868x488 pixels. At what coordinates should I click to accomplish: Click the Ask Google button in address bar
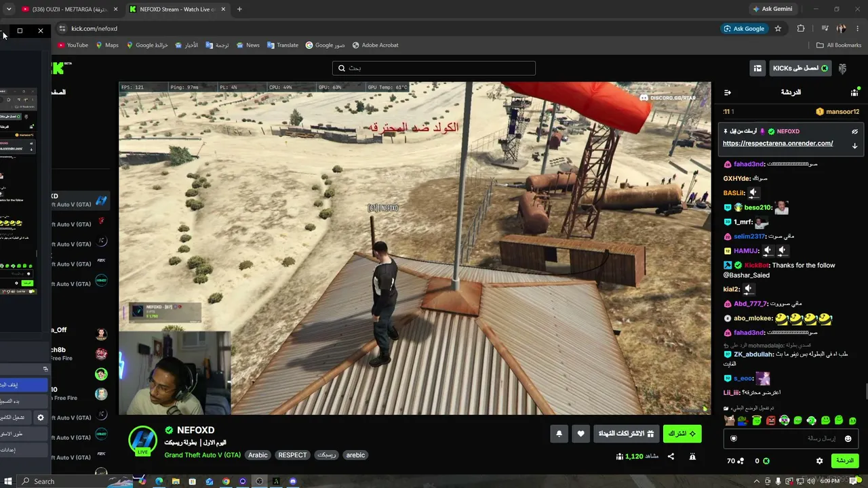pyautogui.click(x=744, y=28)
